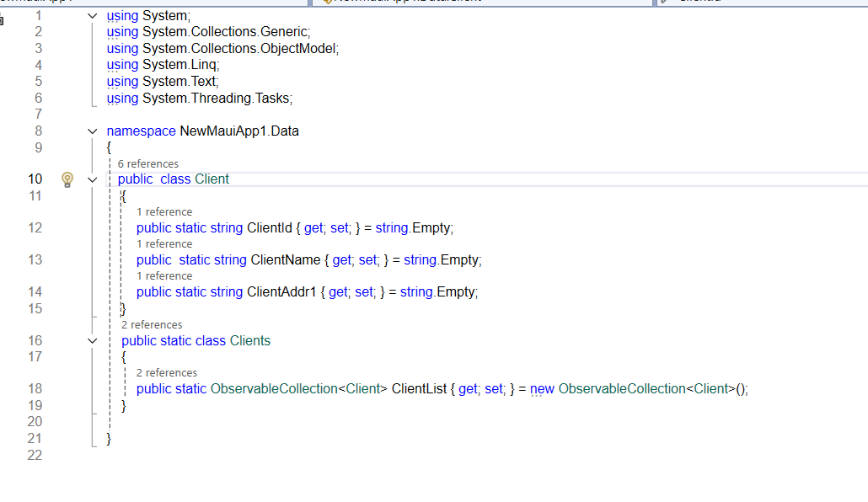The height and width of the screenshot is (502, 868).
Task: Click the 'using' keyword on line 1
Action: point(122,16)
